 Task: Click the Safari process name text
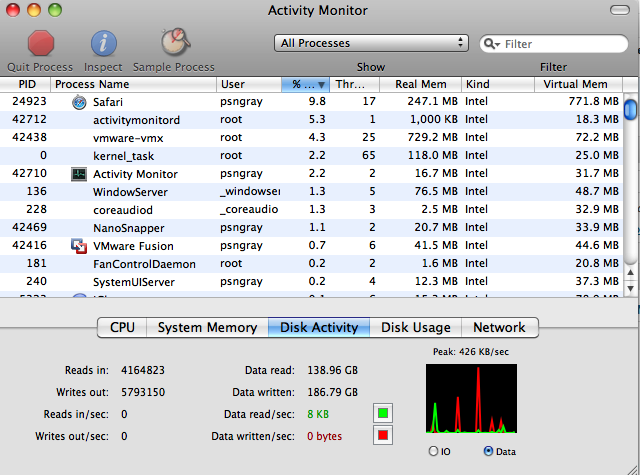coord(108,102)
